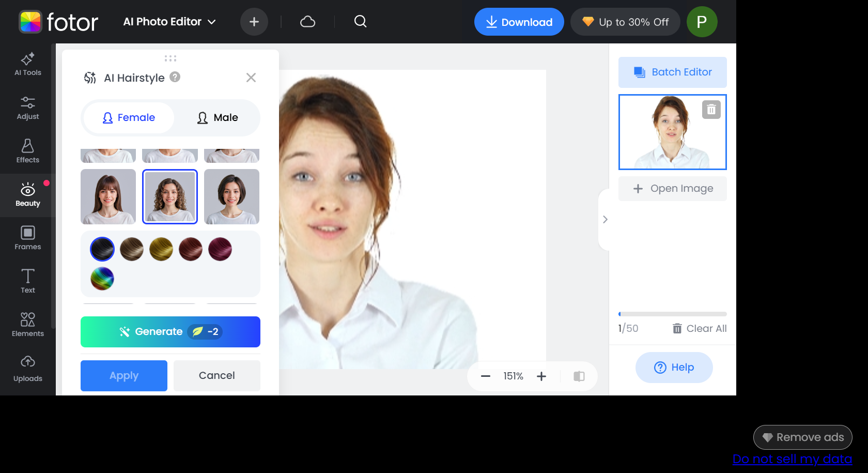Pick the brown hair color
868x473 pixels.
132,249
